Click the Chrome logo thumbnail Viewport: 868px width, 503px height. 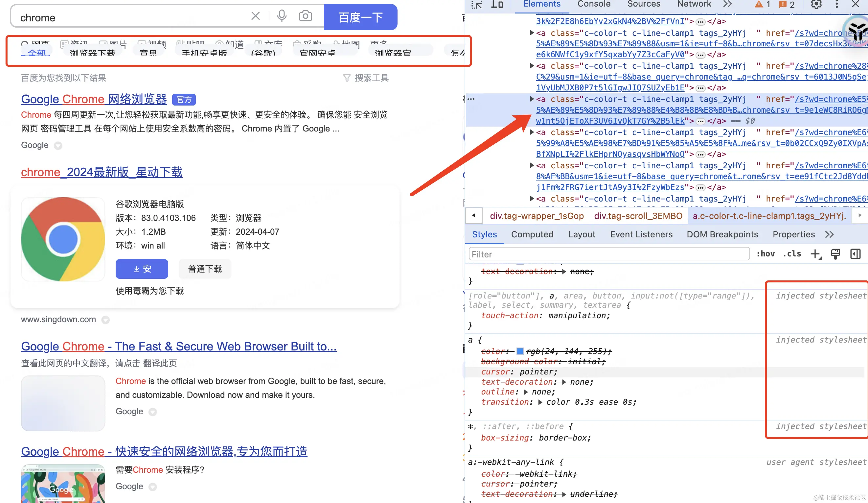[63, 239]
